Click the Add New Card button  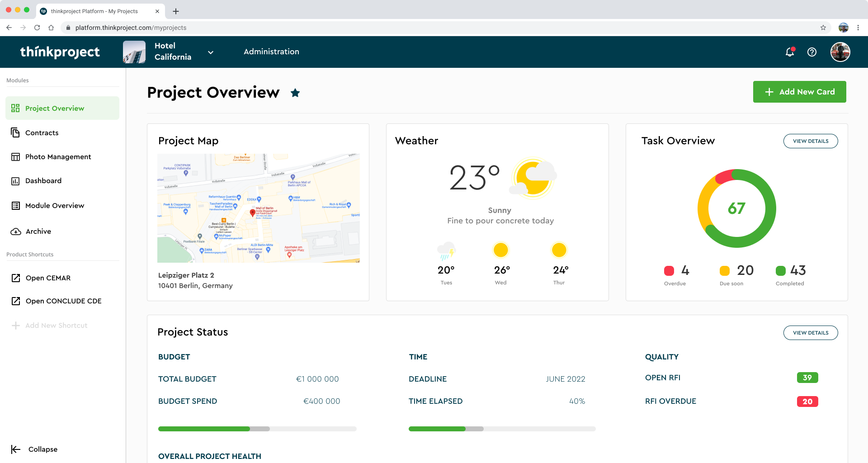pyautogui.click(x=799, y=91)
